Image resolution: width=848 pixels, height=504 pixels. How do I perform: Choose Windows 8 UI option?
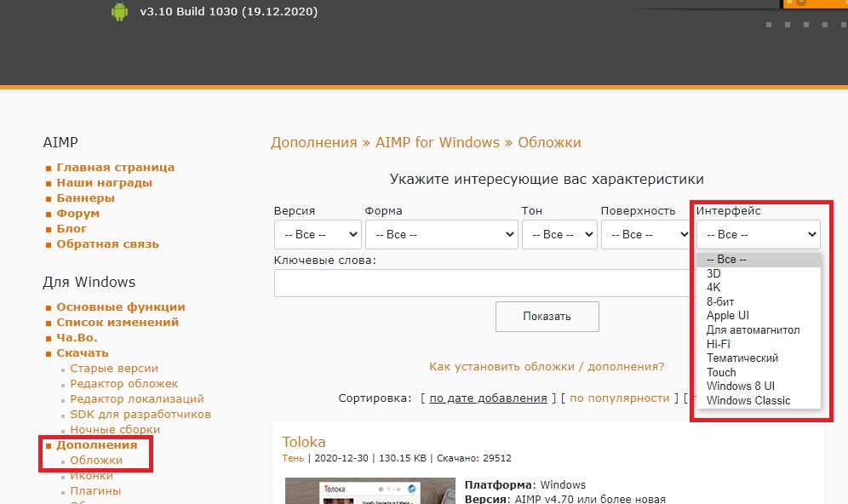(x=759, y=387)
